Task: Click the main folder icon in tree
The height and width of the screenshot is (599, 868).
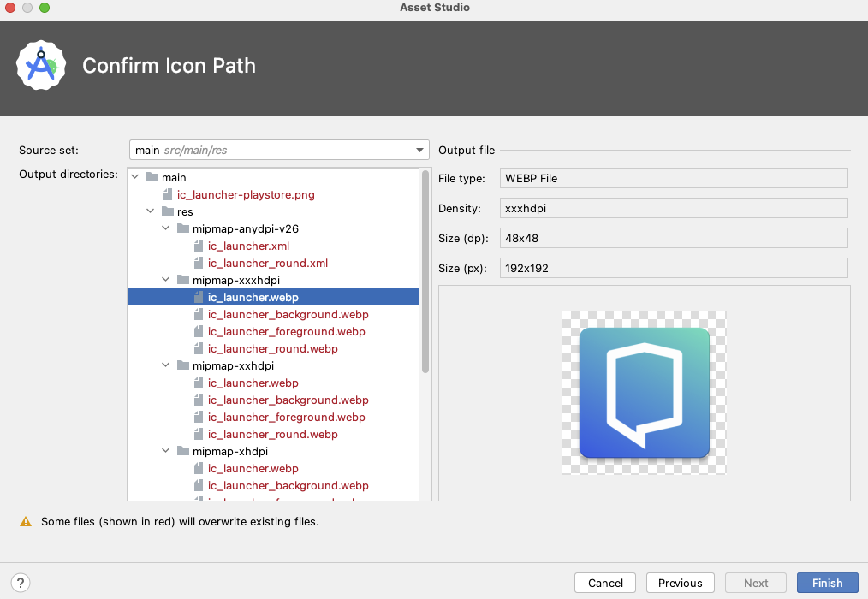Action: [152, 177]
